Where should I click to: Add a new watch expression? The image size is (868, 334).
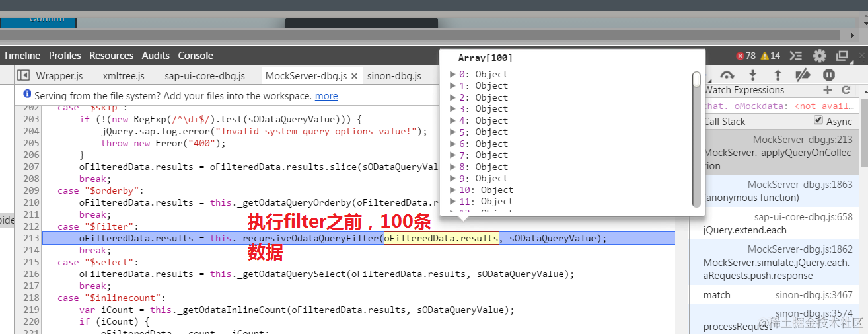[827, 90]
